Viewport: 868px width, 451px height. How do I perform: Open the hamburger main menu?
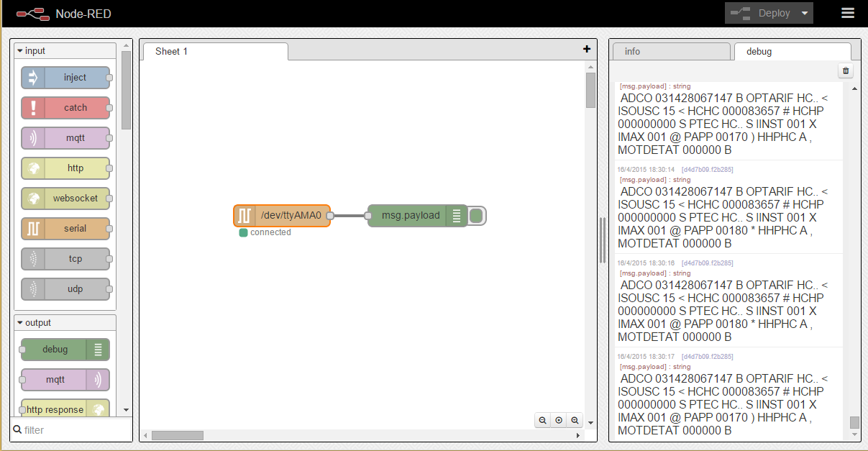click(848, 13)
